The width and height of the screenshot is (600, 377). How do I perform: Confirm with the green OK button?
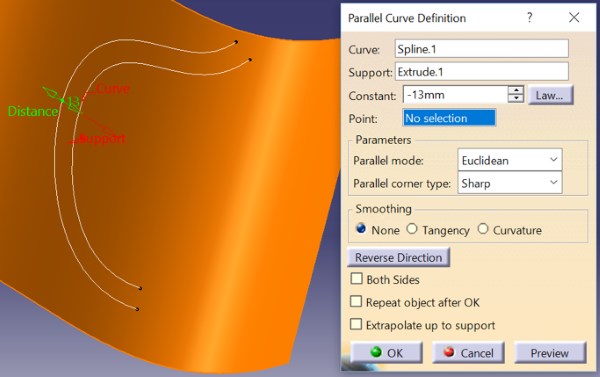click(x=386, y=353)
